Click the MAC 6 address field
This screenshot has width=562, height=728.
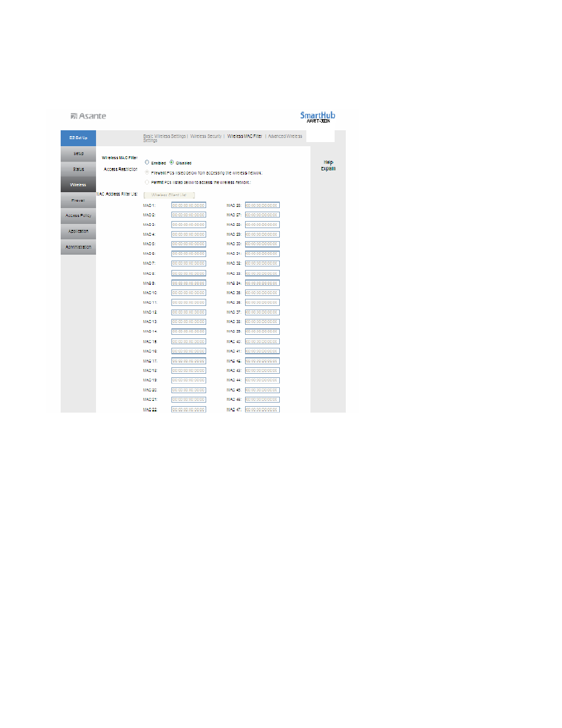(x=189, y=253)
